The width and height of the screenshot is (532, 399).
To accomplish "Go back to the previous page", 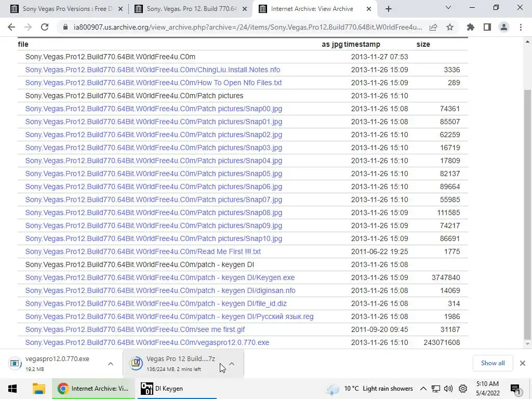I will 11,27.
